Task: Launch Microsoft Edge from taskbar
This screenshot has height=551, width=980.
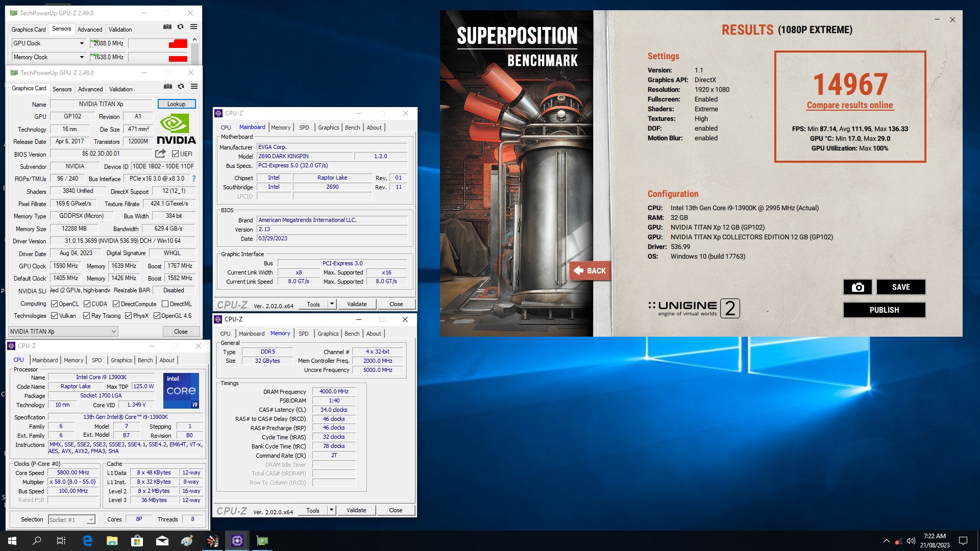Action: (x=87, y=541)
